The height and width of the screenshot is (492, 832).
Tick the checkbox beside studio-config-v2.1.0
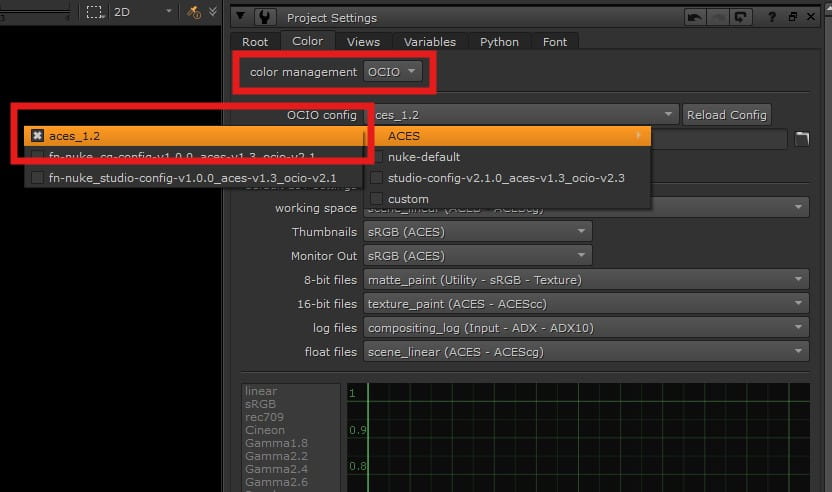(x=376, y=178)
